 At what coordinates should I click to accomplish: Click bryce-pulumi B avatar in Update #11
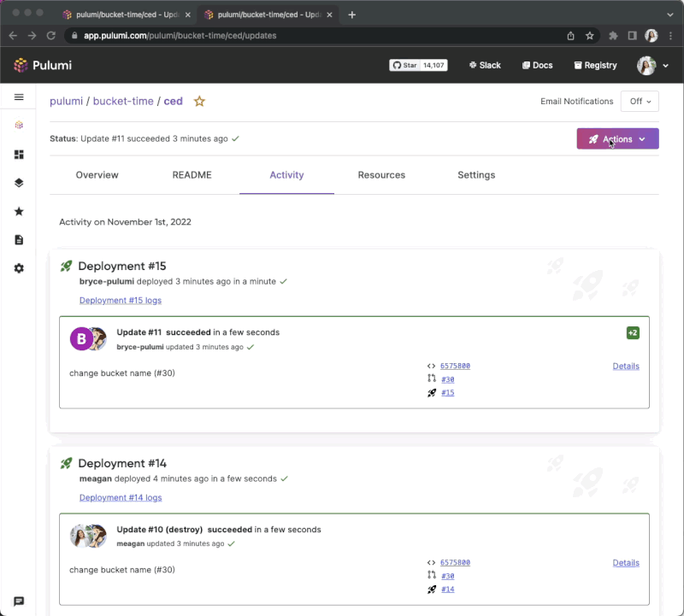tap(81, 338)
